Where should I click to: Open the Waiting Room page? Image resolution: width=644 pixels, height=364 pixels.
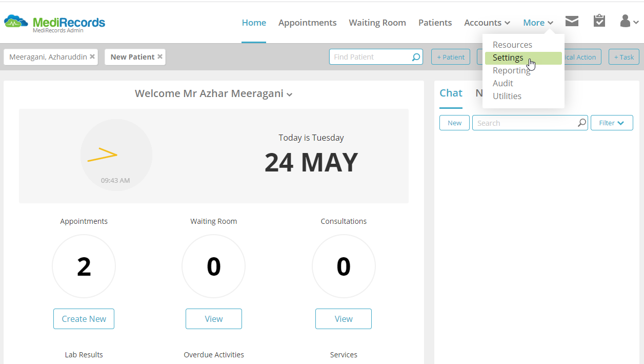coord(377,23)
